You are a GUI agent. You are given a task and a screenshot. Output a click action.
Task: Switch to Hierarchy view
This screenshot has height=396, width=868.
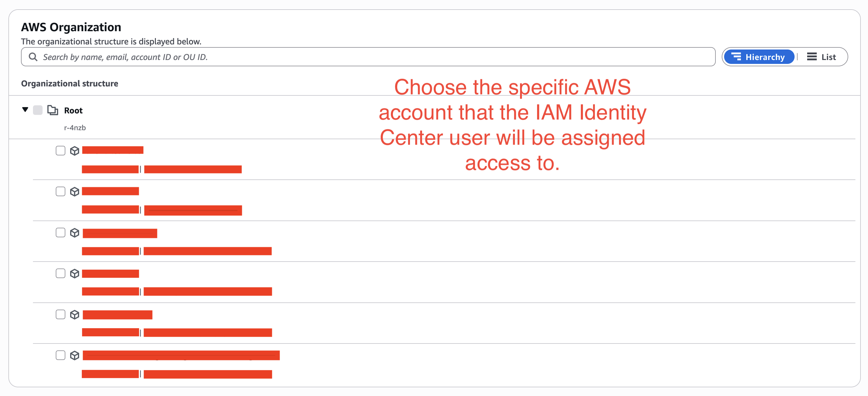(759, 57)
